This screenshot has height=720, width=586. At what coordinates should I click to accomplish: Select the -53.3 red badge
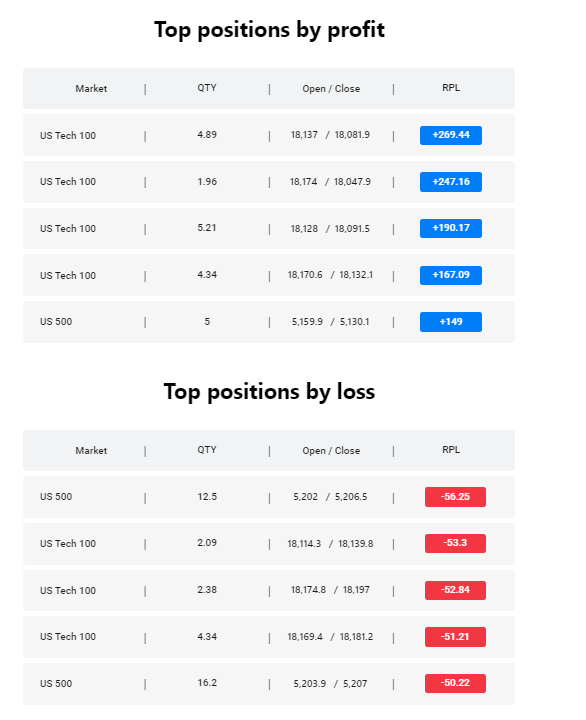[455, 543]
